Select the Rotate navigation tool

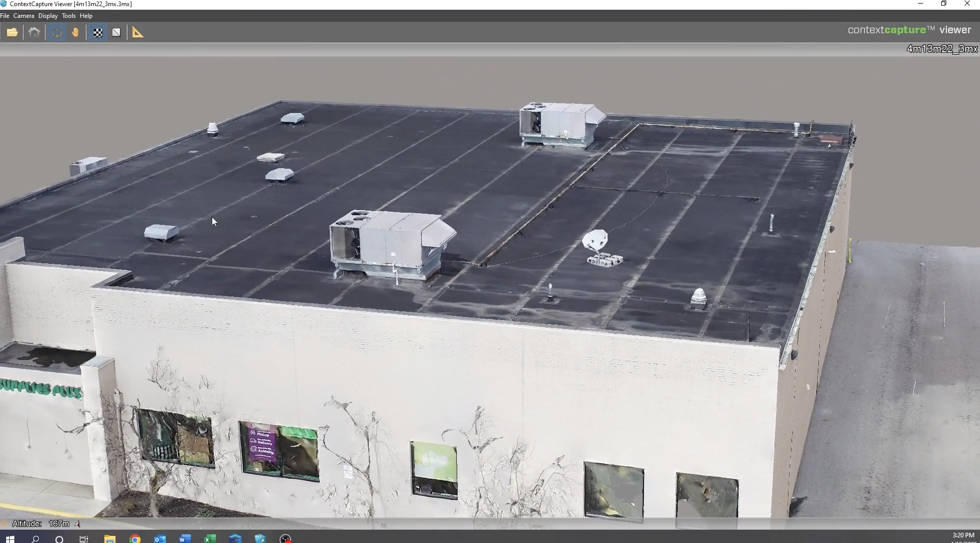[56, 33]
